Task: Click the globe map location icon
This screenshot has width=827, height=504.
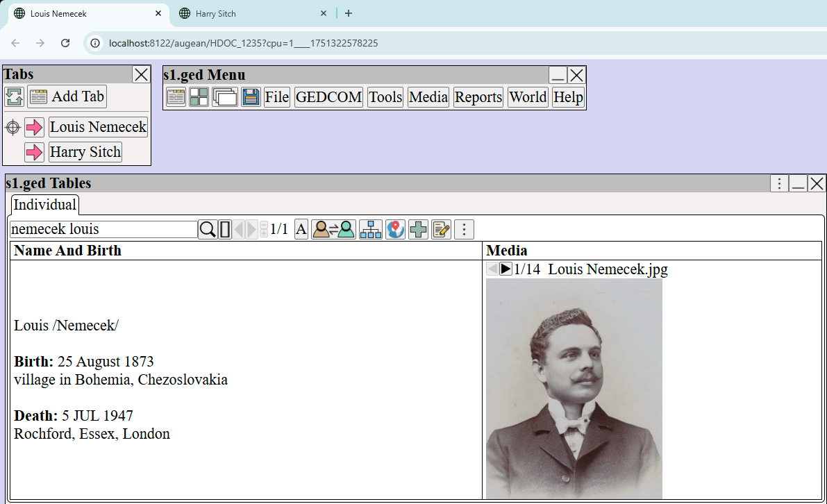Action: (x=395, y=230)
